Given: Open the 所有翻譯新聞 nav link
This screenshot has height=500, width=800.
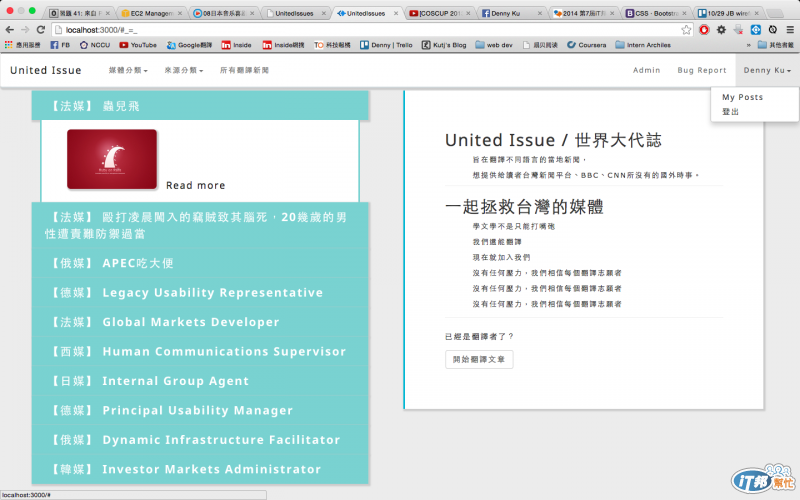Looking at the screenshot, I should (244, 70).
